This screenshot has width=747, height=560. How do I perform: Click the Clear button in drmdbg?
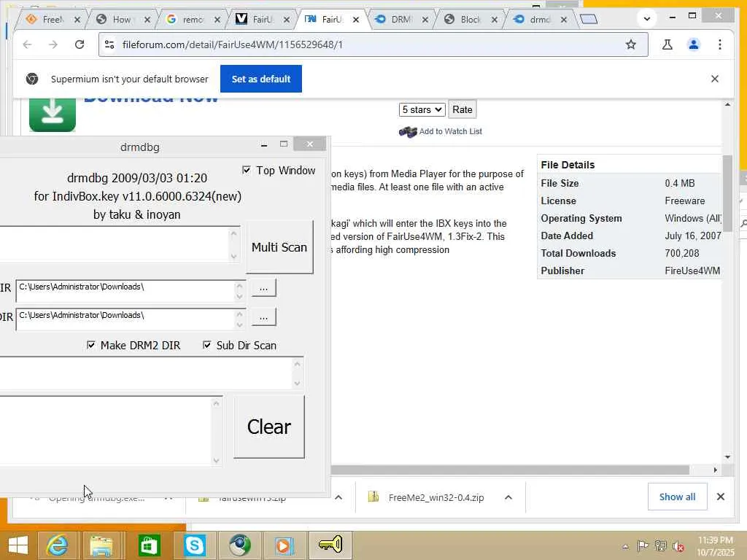pyautogui.click(x=269, y=427)
